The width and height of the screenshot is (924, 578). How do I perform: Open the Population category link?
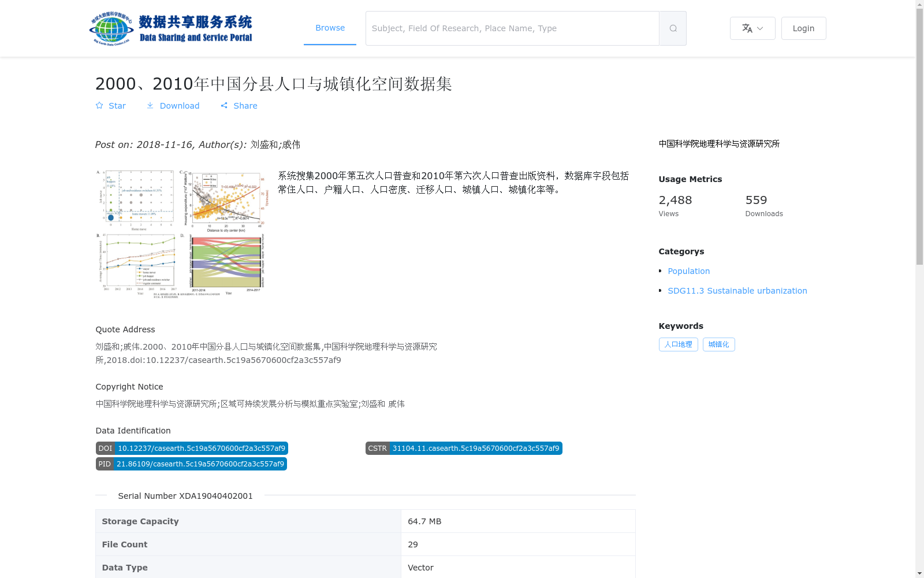click(x=688, y=271)
